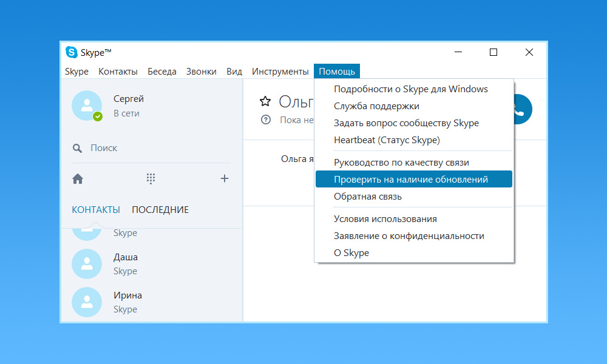607x364 pixels.
Task: Open Условия использования
Action: click(414, 219)
